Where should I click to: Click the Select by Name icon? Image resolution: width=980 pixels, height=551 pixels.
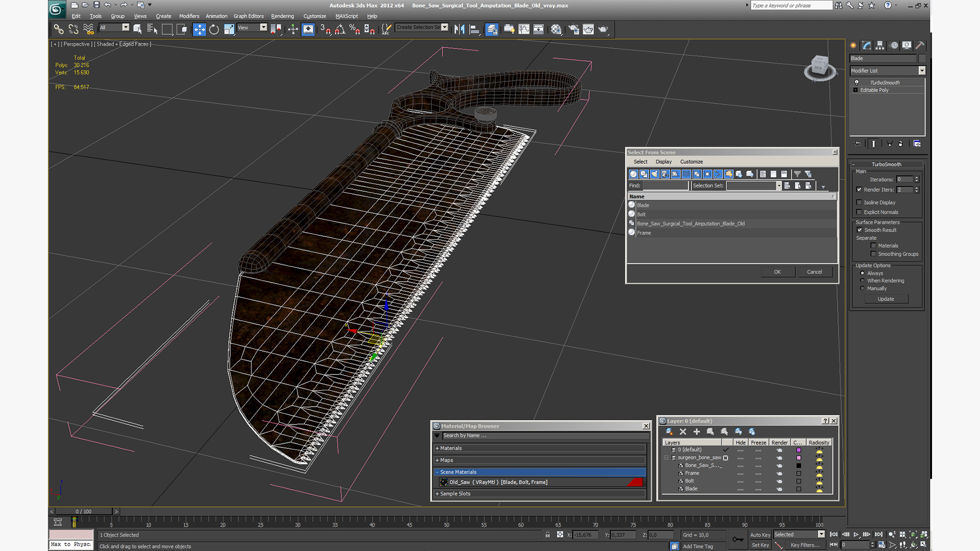[152, 29]
